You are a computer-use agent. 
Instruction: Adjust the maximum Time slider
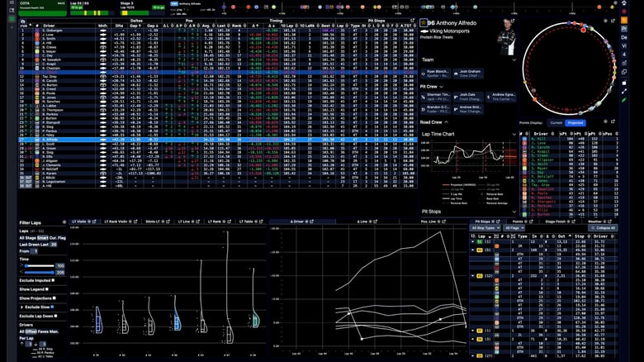coord(53,272)
